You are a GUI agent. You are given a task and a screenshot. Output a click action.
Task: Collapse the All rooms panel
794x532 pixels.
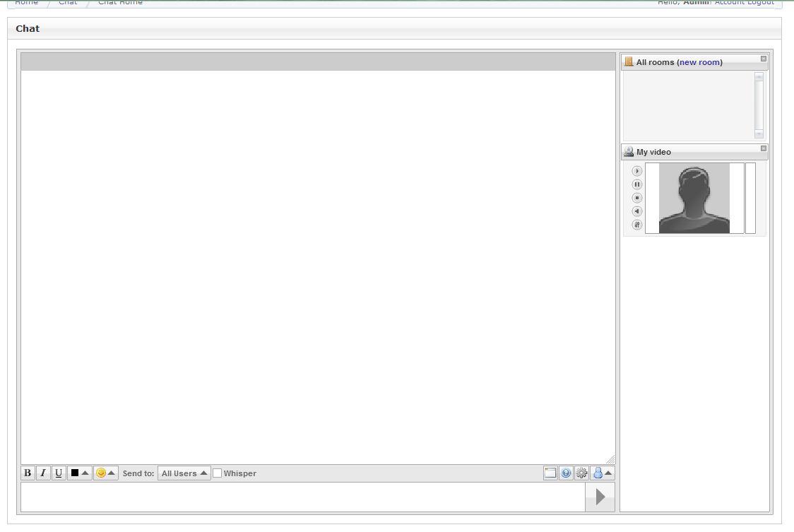(x=763, y=59)
